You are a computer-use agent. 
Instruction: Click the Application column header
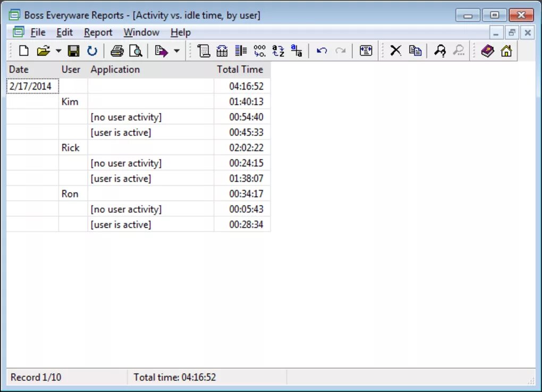151,70
